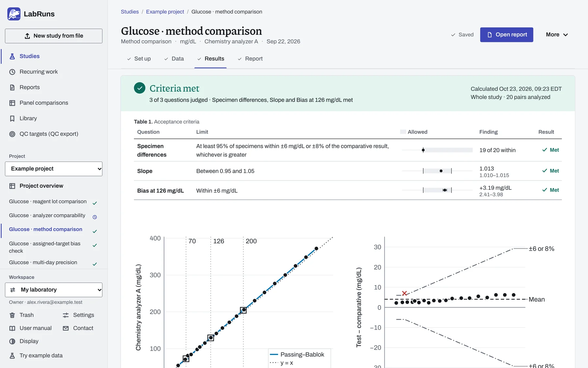Click the Studies flask icon
588x368 pixels.
click(x=12, y=56)
